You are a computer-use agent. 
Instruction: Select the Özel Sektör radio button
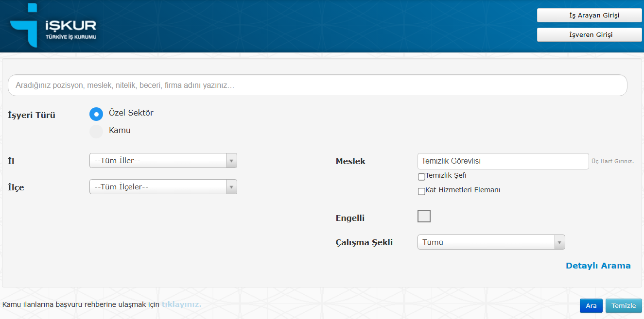96,114
